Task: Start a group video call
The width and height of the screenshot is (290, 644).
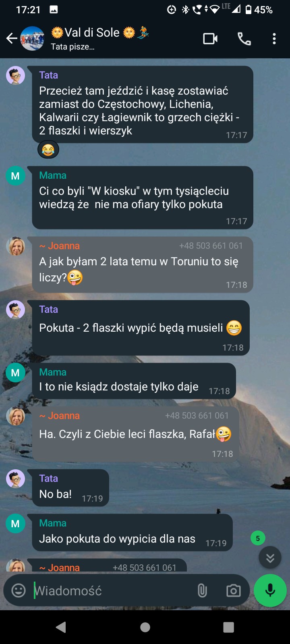Action: tap(210, 39)
